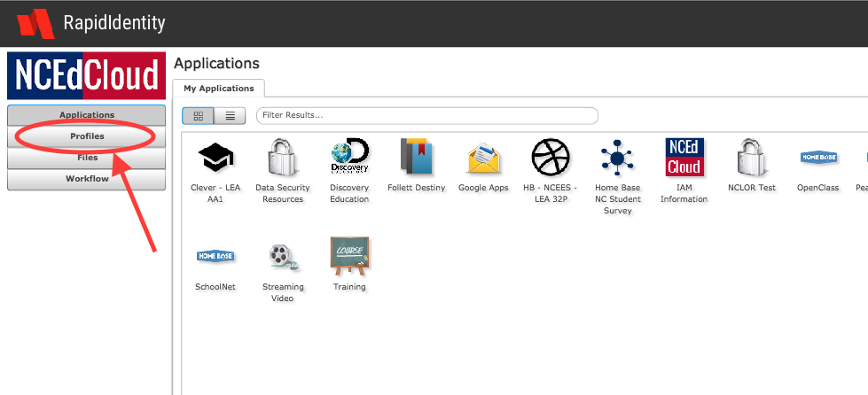Click the RapidIdentity red logo icon

pyautogui.click(x=35, y=23)
